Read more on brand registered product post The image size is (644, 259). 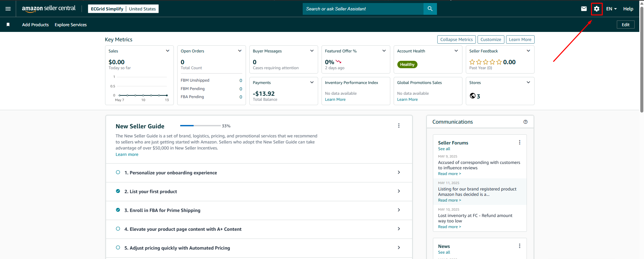pyautogui.click(x=449, y=200)
